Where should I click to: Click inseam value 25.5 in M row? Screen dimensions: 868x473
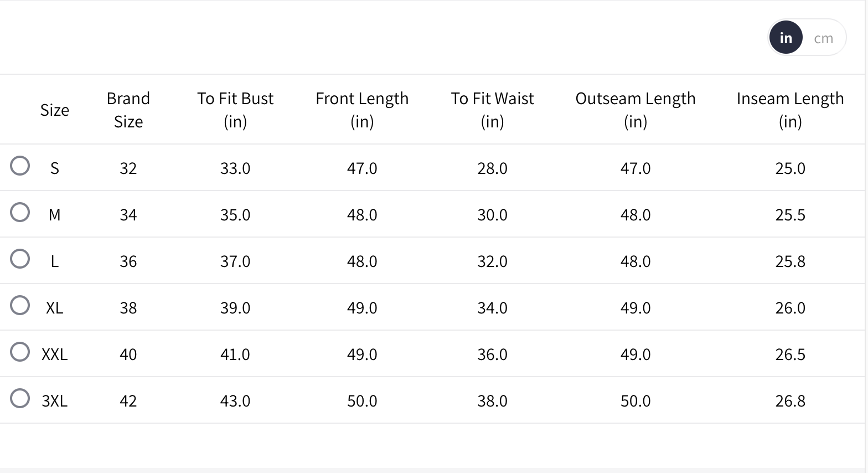(790, 215)
